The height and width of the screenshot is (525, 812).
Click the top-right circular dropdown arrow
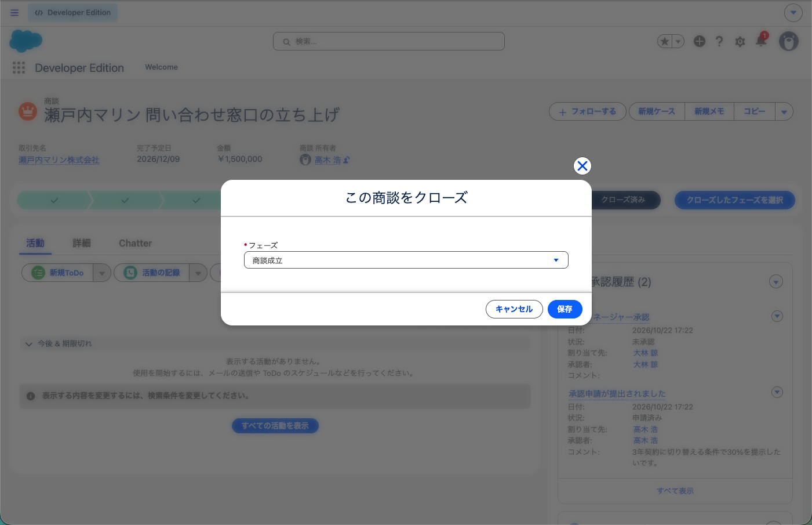(793, 13)
